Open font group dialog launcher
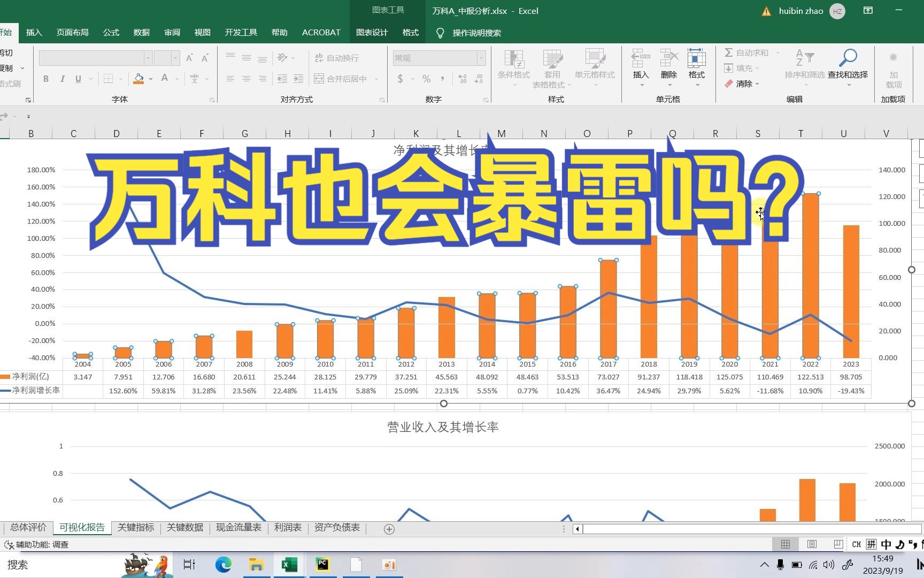 [212, 100]
